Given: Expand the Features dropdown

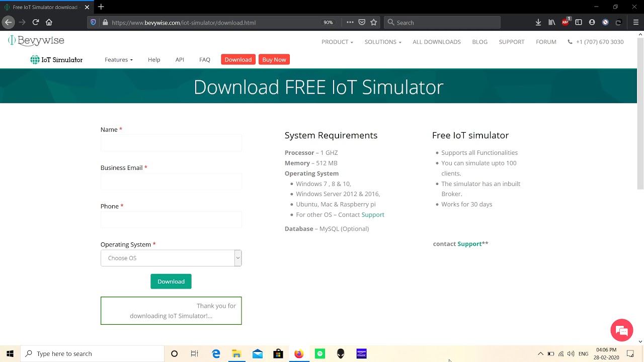Looking at the screenshot, I should click(x=119, y=59).
